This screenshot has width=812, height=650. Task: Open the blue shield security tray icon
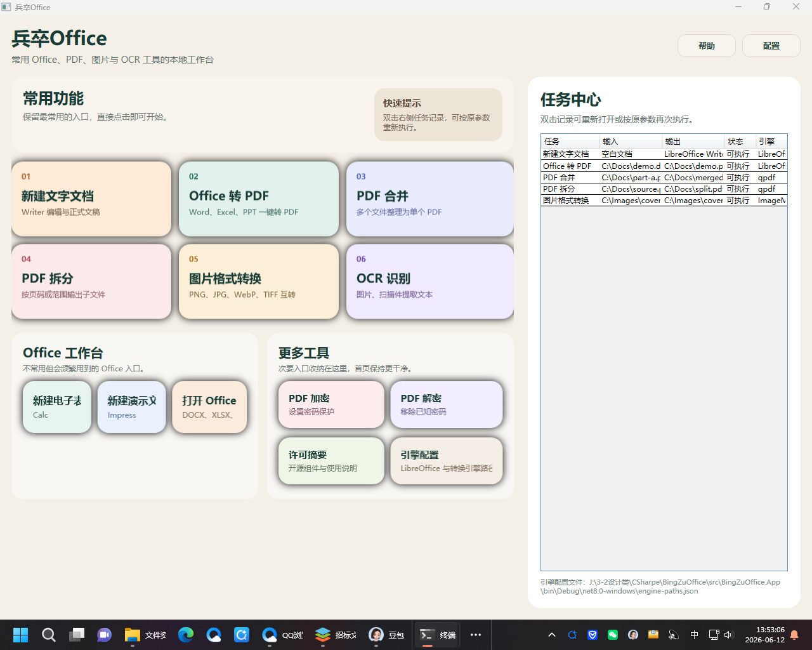click(x=593, y=635)
